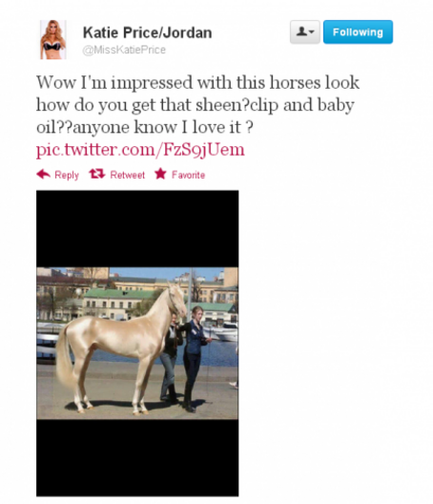Click the Favorite star icon
433x504 pixels.
point(160,174)
